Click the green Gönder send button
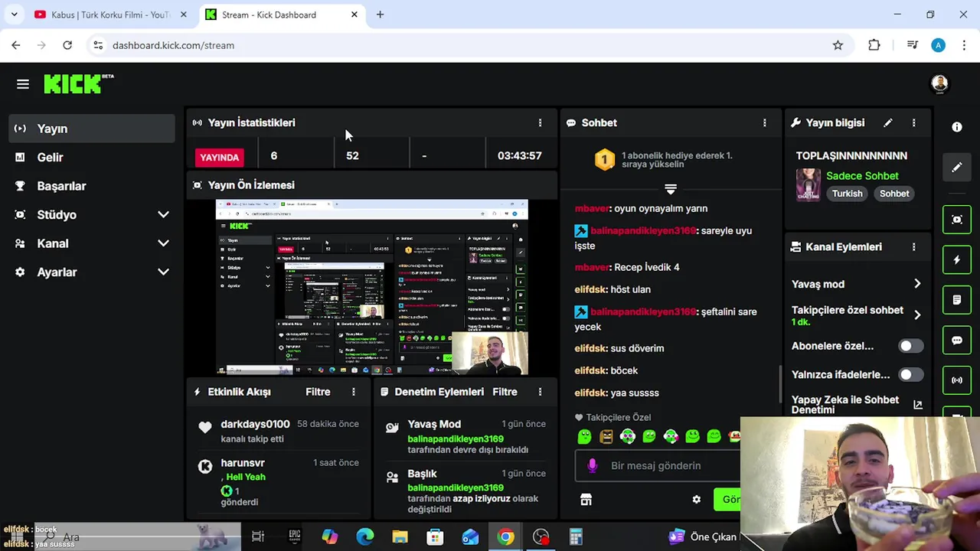This screenshot has width=980, height=551. click(x=727, y=499)
